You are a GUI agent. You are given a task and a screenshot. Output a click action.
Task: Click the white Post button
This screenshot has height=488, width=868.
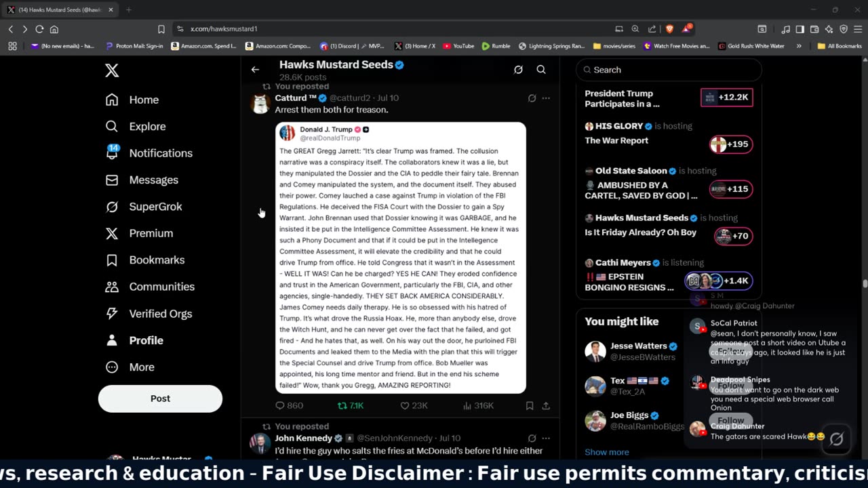coord(160,399)
